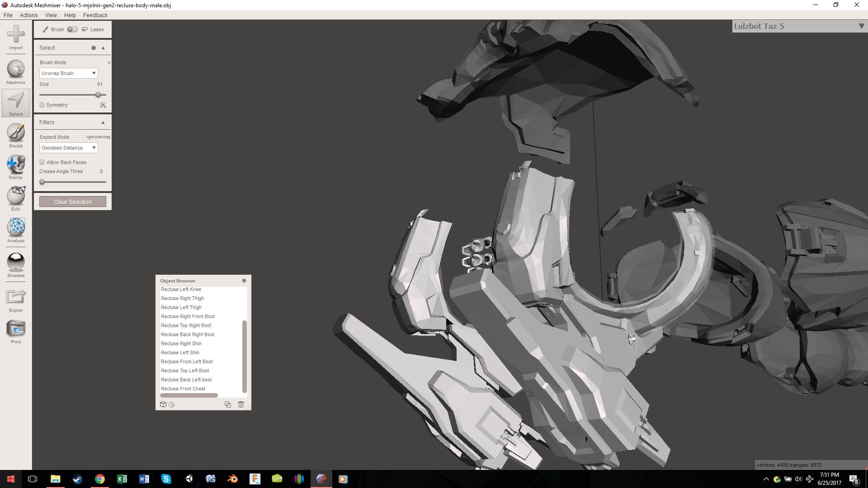Open the View menu
The image size is (868, 488).
pos(51,15)
